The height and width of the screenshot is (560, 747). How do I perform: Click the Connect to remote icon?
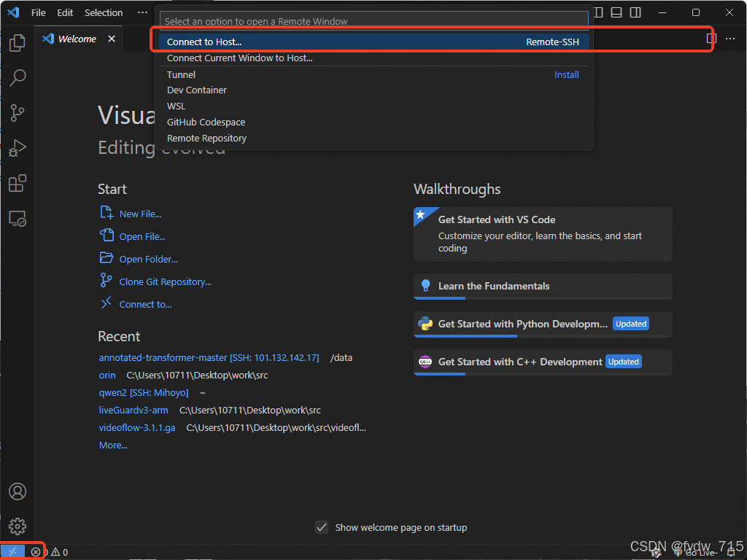106,303
